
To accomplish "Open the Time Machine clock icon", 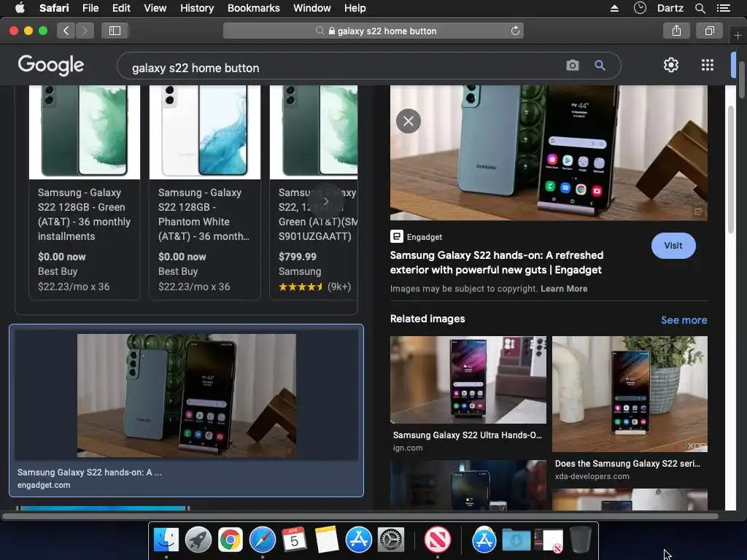I will pyautogui.click(x=640, y=8).
